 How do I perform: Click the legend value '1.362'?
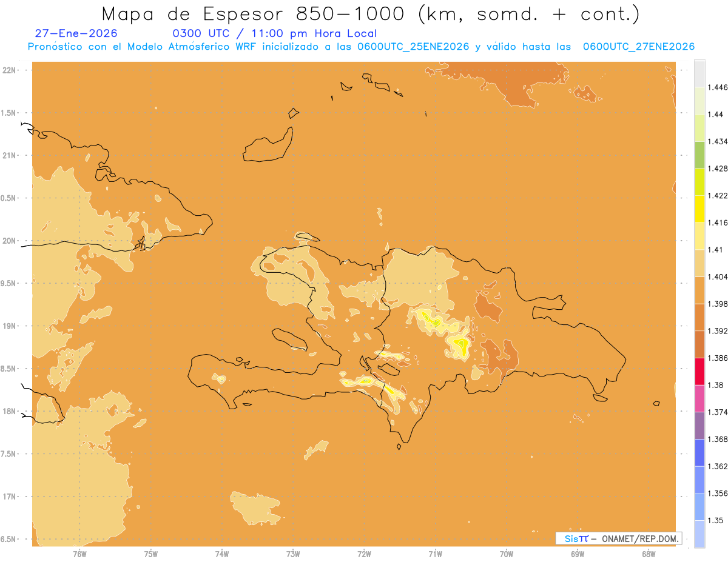(718, 466)
